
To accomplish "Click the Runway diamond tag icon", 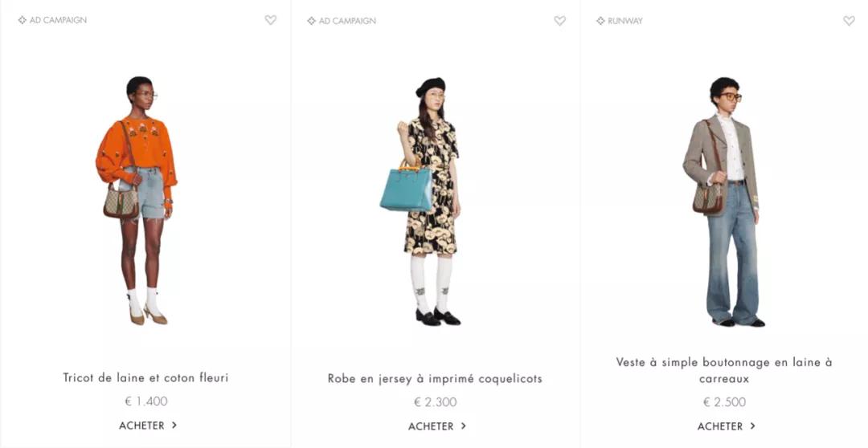I will [600, 20].
